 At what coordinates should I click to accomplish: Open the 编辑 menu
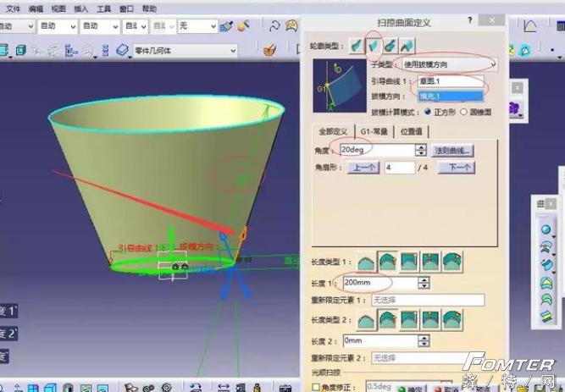tap(36, 9)
